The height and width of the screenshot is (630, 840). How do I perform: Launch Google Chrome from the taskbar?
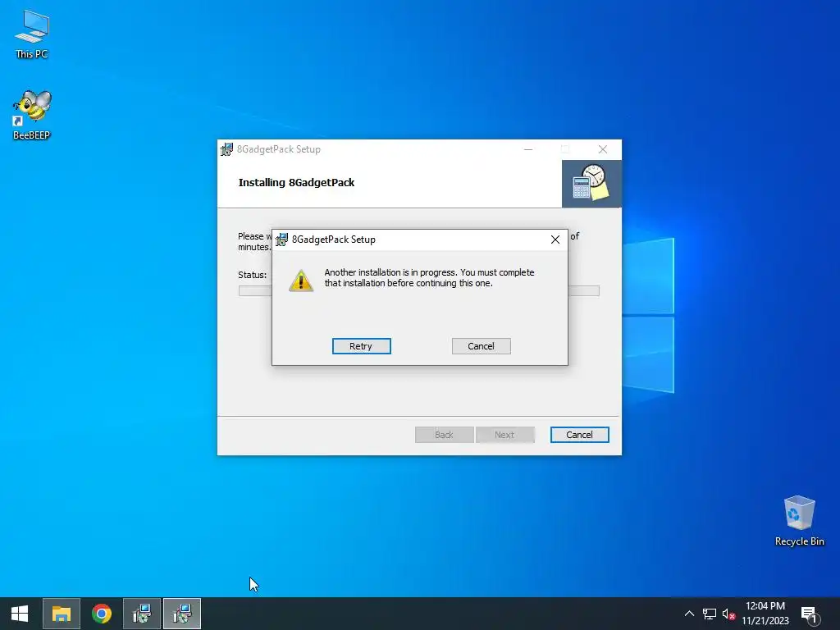tap(101, 614)
